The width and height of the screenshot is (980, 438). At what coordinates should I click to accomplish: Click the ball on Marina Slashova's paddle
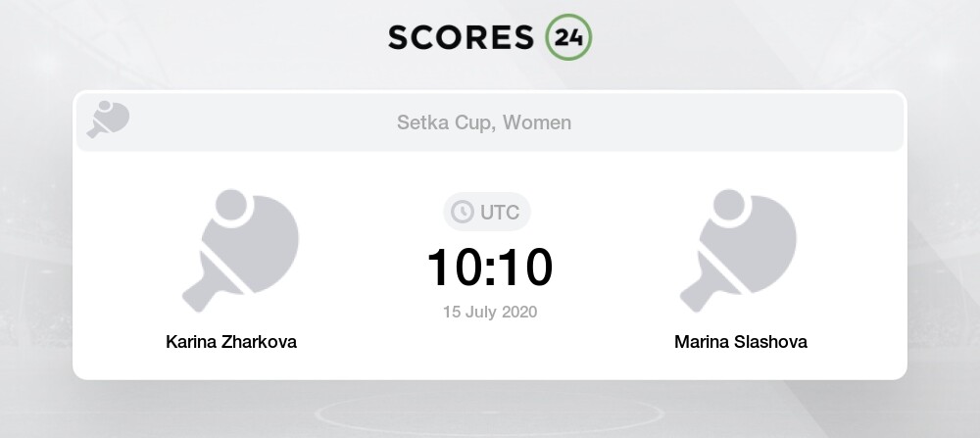(x=729, y=205)
